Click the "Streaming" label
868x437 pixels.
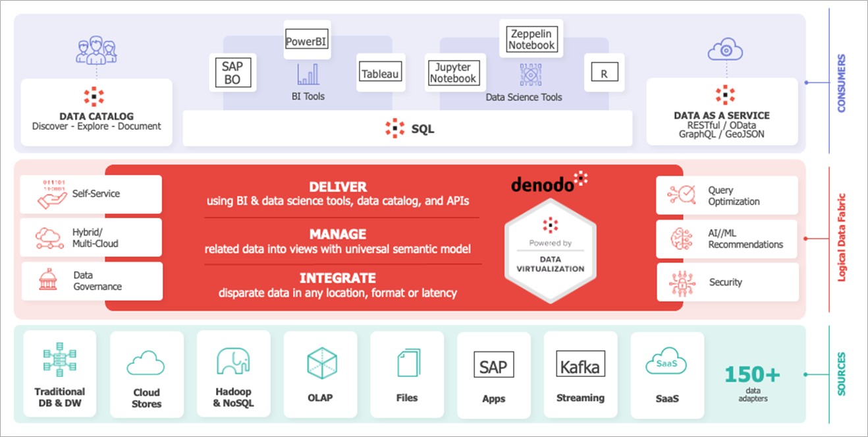(580, 397)
